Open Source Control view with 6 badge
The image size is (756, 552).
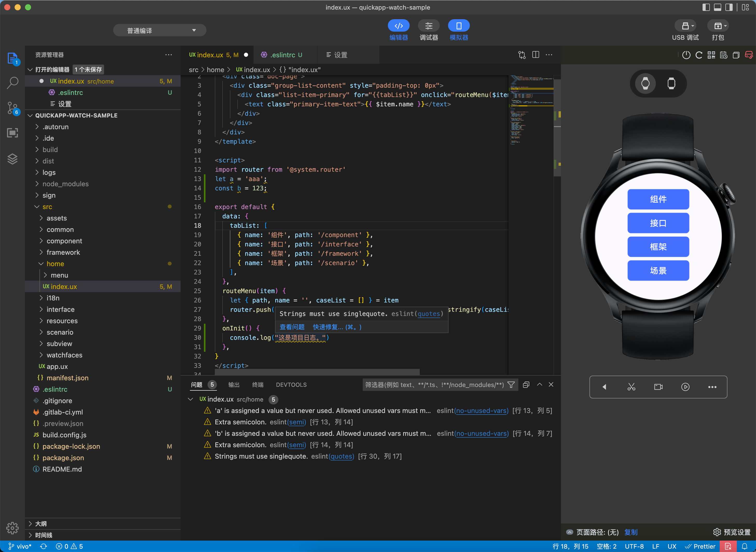[x=12, y=108]
